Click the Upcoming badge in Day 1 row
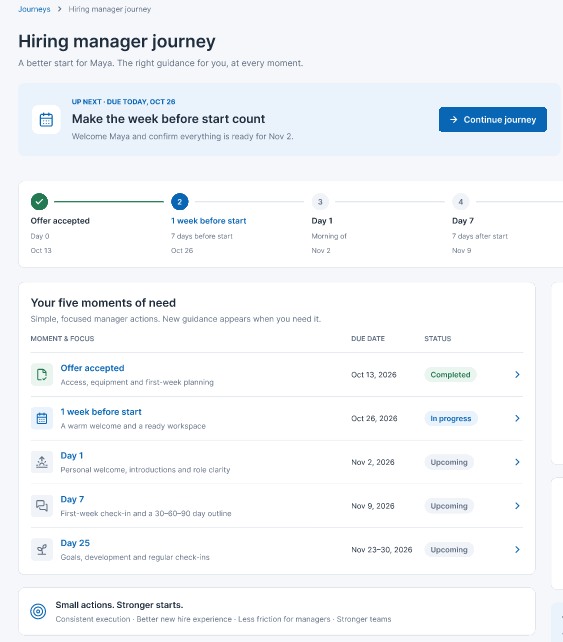The image size is (563, 642). coord(449,462)
